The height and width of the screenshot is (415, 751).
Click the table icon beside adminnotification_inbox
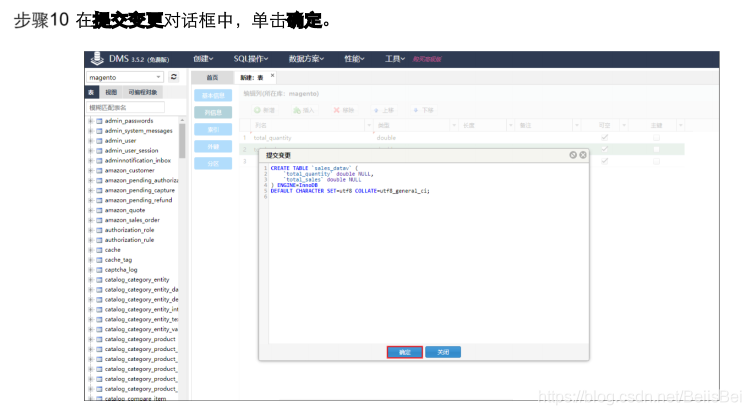(100, 161)
